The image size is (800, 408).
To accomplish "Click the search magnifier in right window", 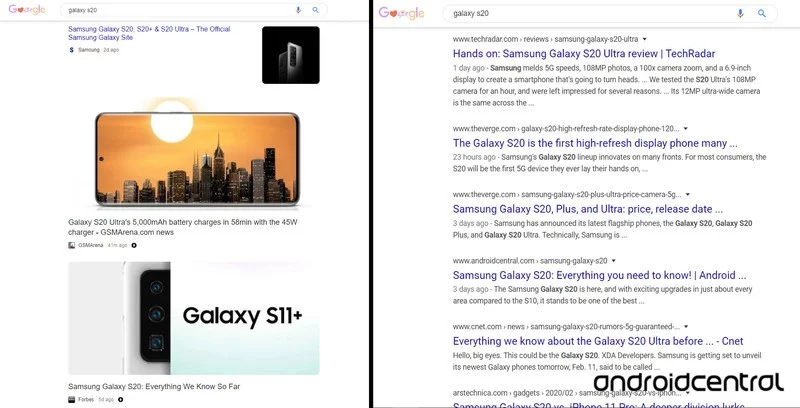I will tap(762, 14).
